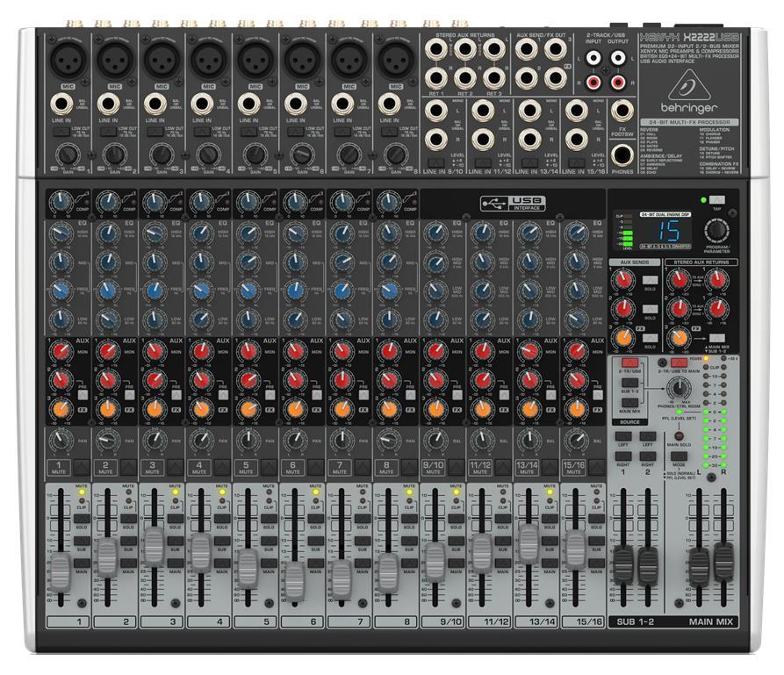784x675 pixels.
Task: Toggle the channel 1 aux PRE switch
Action: pyautogui.click(x=83, y=394)
